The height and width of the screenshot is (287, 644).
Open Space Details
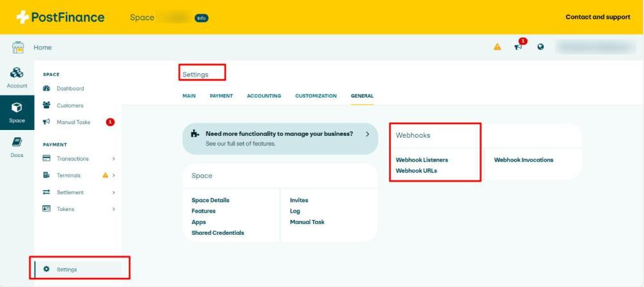[x=211, y=200]
